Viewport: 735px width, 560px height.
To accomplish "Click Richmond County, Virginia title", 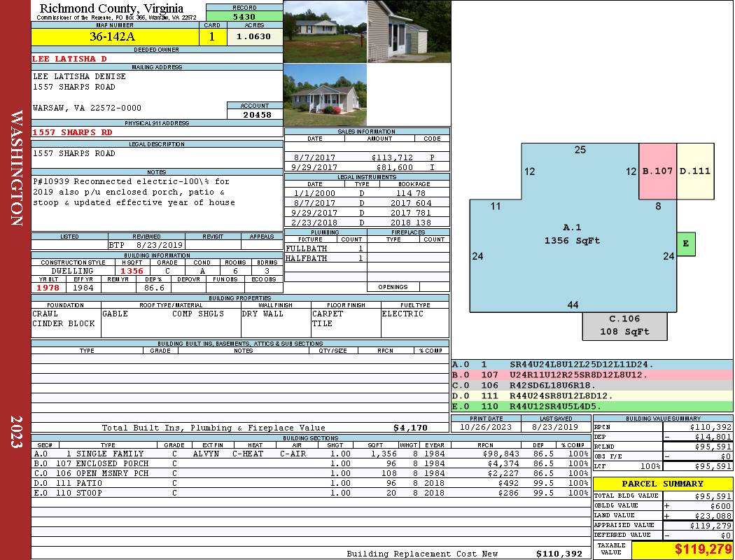I will [111, 8].
